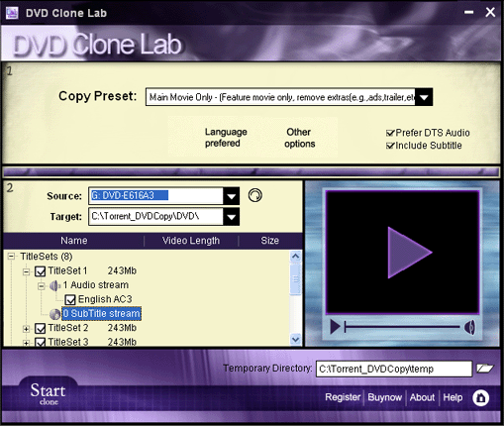Image resolution: width=504 pixels, height=426 pixels.
Task: Click the home icon in bottom bar
Action: coord(481,397)
